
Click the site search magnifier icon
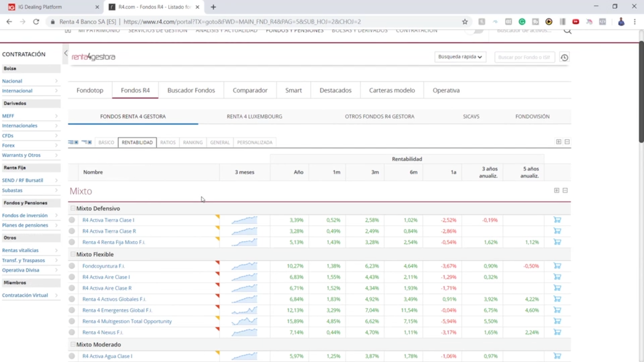click(567, 32)
